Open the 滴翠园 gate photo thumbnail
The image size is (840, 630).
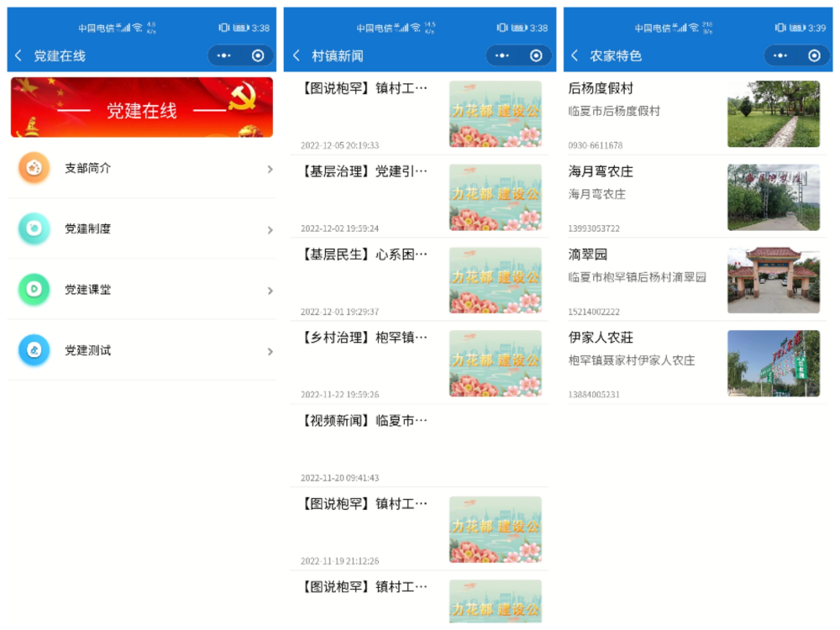point(773,280)
